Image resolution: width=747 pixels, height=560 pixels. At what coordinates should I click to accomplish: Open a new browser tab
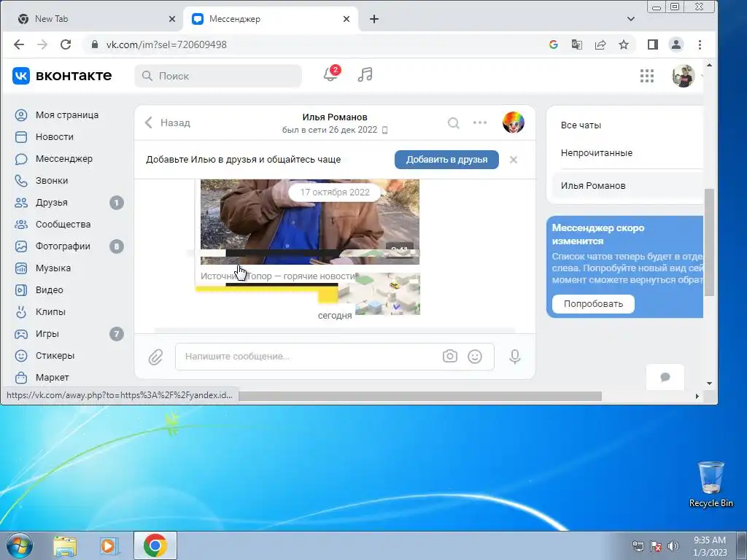pos(374,19)
